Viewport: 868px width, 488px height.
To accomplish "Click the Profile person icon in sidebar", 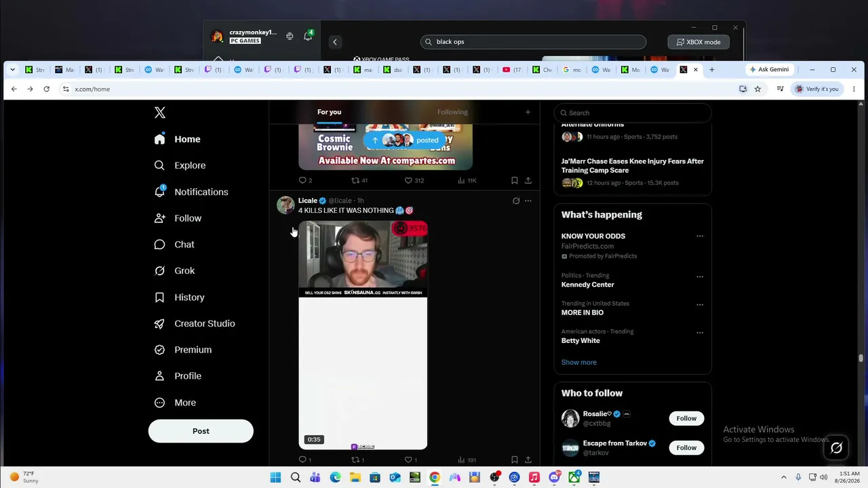I will coord(159,376).
